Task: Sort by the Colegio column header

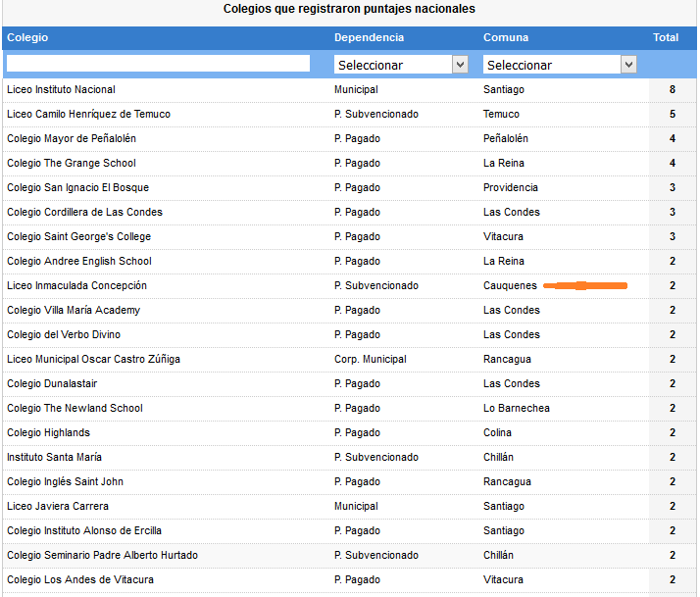Action: [x=27, y=37]
